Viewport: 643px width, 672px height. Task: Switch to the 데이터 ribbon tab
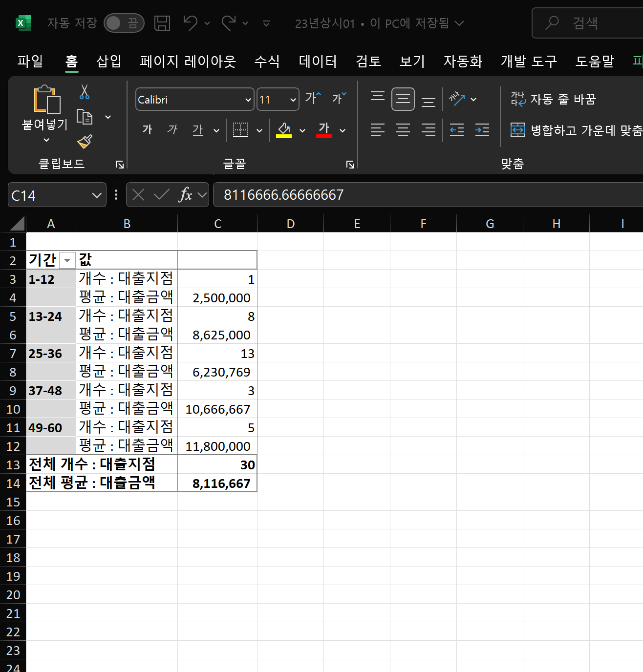coord(318,61)
